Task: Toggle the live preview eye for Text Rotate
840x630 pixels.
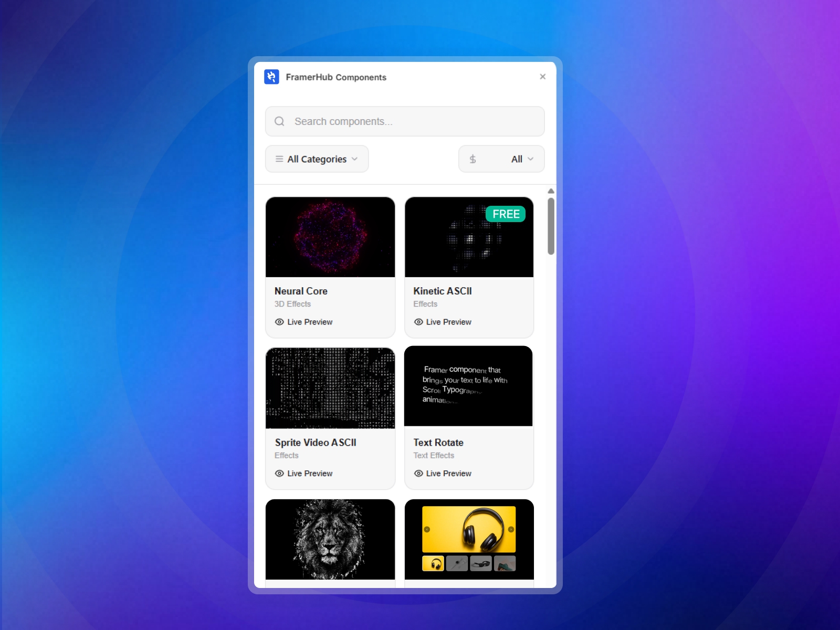Action: pyautogui.click(x=418, y=473)
